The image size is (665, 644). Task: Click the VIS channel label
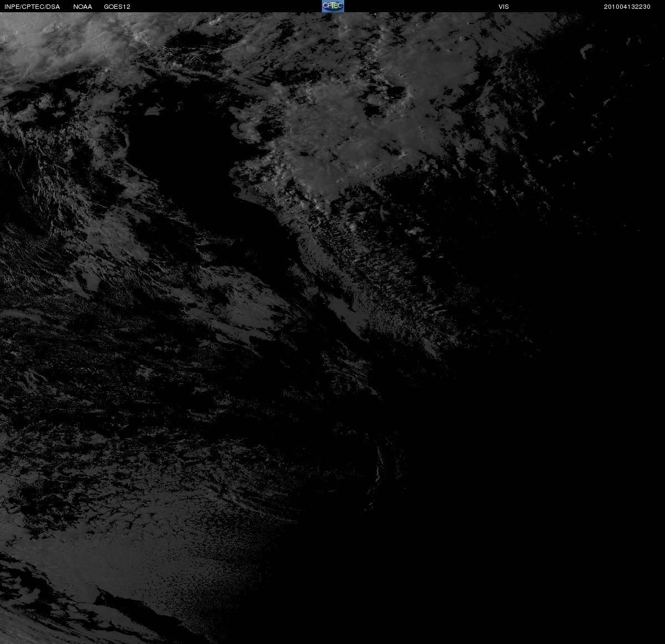click(503, 7)
